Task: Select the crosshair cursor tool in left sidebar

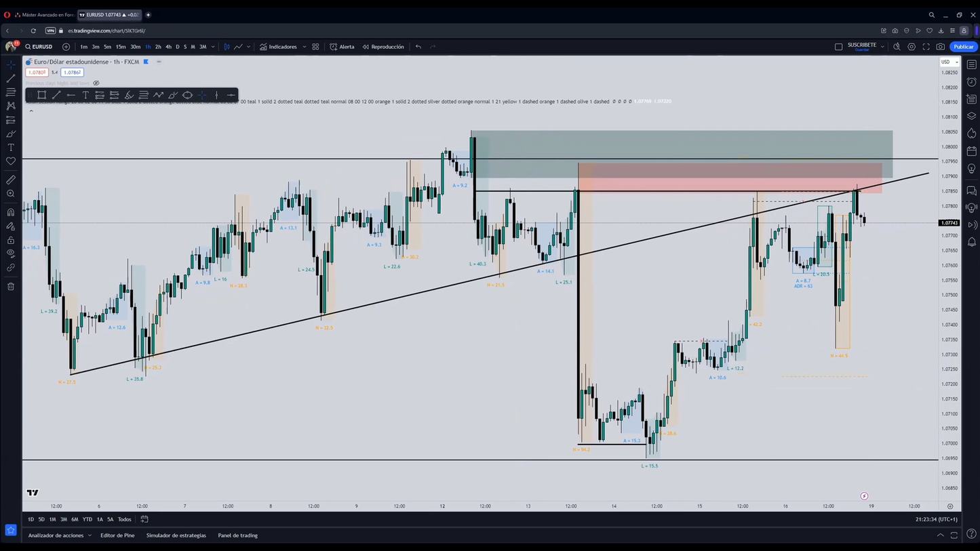Action: click(x=11, y=64)
